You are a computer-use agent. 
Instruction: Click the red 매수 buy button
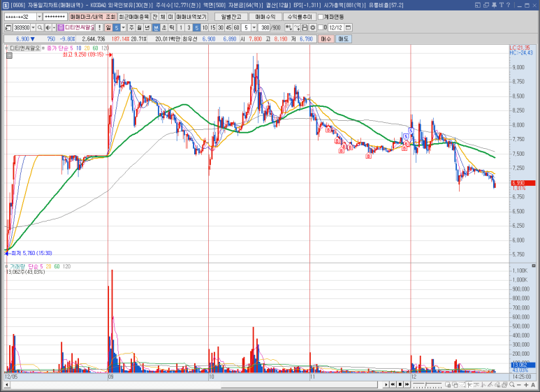click(x=326, y=39)
